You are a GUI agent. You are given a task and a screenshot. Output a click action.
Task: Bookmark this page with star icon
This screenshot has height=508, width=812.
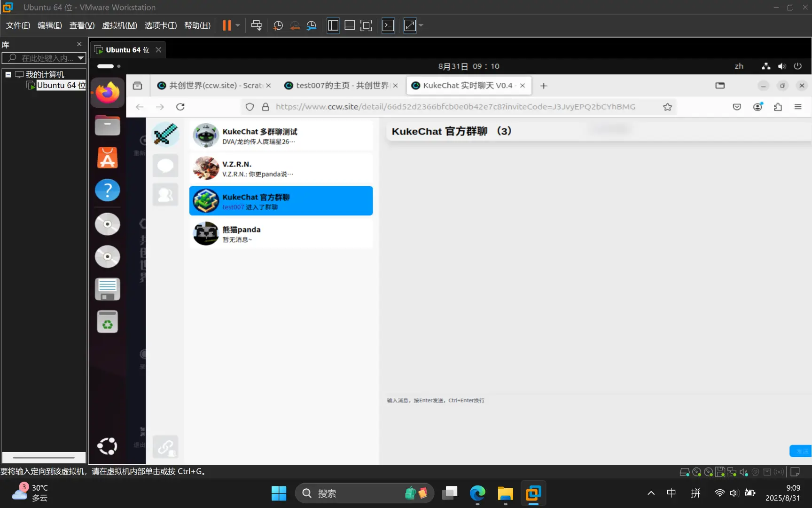point(667,107)
